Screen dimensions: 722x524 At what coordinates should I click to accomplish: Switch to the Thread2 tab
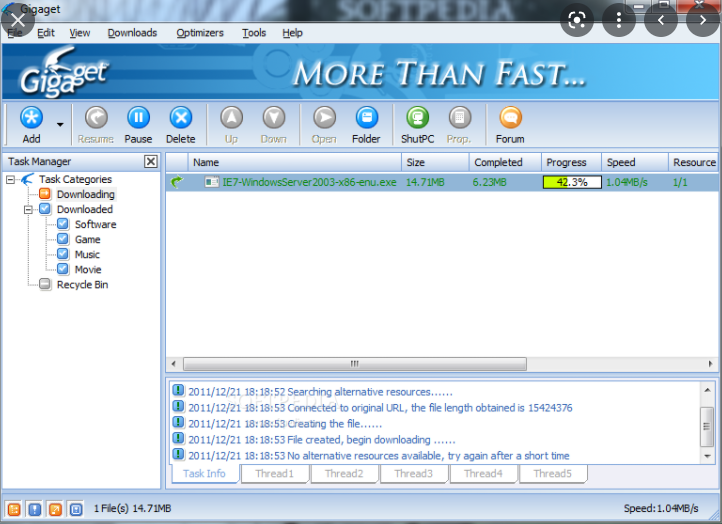click(x=344, y=473)
